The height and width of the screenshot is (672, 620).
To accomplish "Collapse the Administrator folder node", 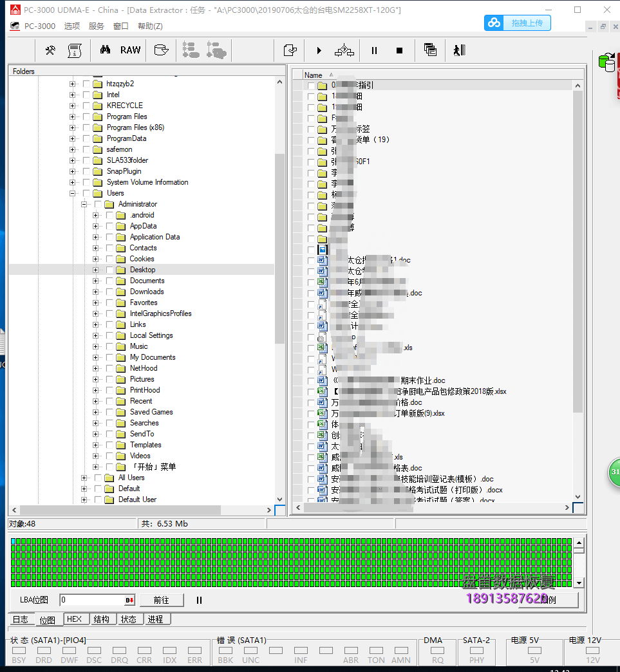I will coord(84,205).
